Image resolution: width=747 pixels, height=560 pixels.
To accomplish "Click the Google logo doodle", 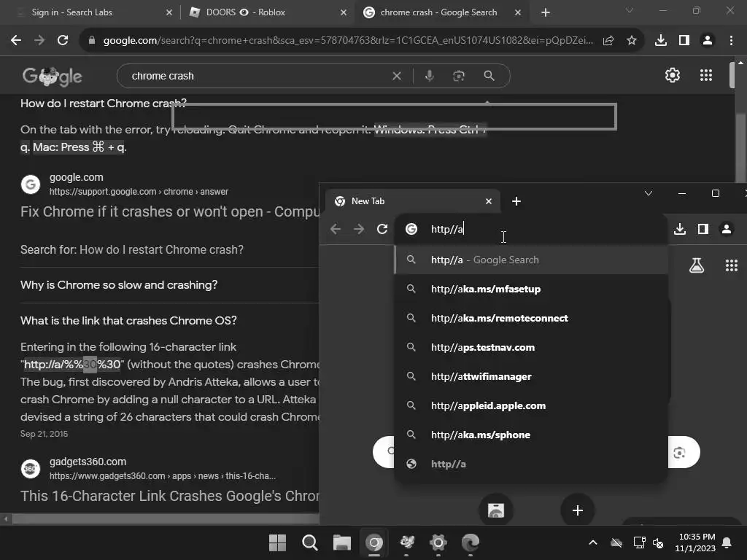I will click(53, 76).
